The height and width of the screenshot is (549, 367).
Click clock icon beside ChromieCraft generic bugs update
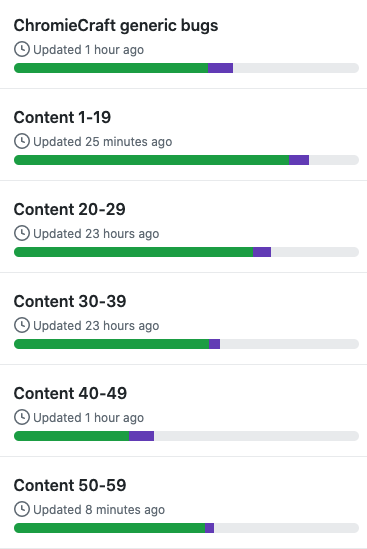click(22, 49)
